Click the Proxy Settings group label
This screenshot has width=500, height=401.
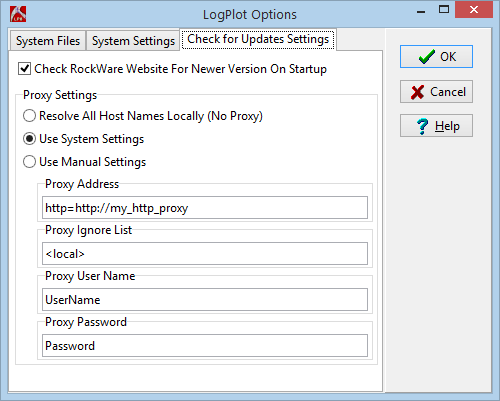click(x=60, y=95)
